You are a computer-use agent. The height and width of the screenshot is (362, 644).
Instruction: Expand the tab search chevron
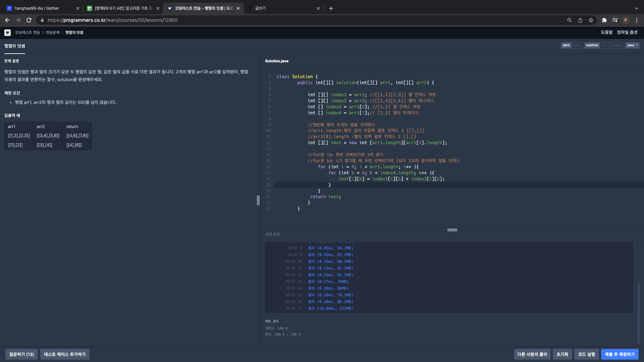[636, 8]
